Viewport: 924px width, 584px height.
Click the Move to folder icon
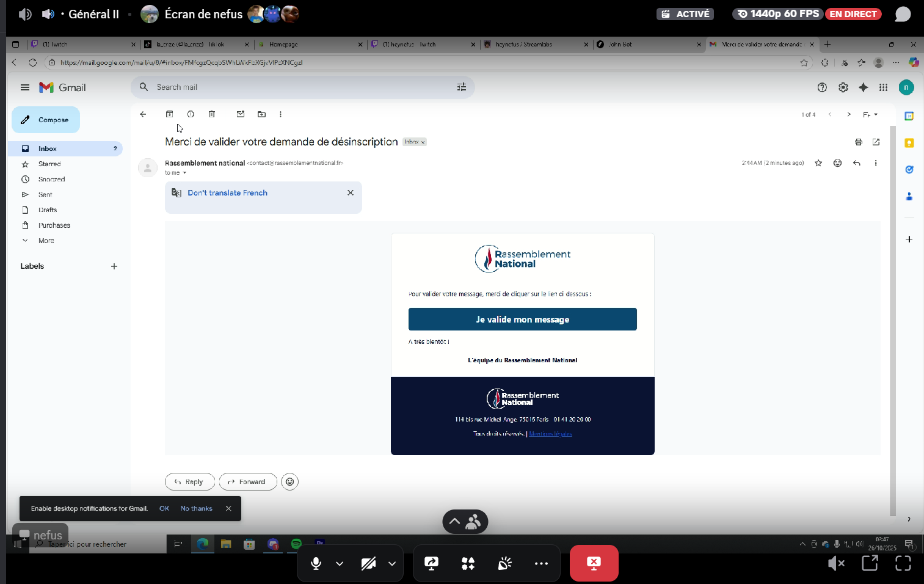click(x=261, y=114)
